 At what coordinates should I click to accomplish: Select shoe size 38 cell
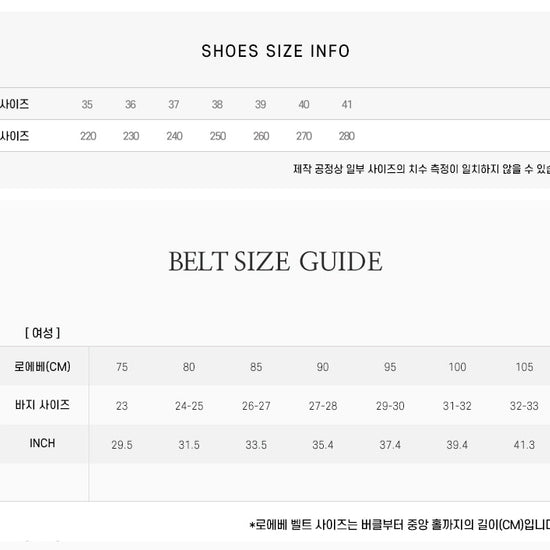pos(217,105)
